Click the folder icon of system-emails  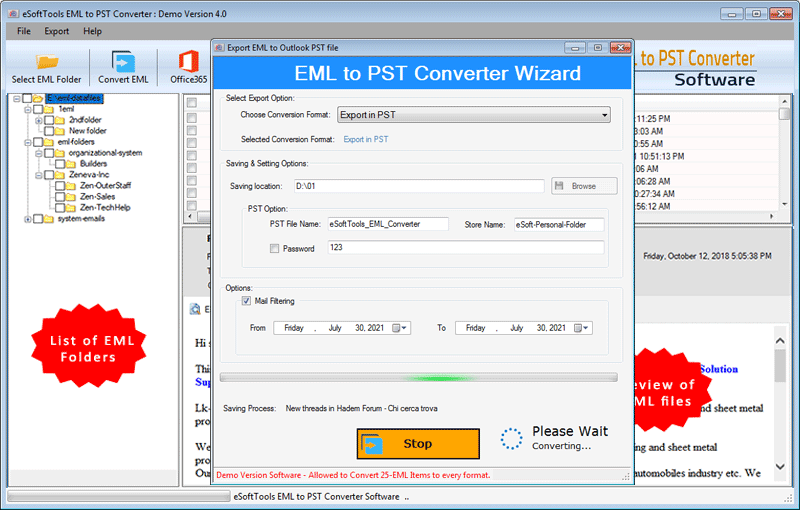coord(49,218)
